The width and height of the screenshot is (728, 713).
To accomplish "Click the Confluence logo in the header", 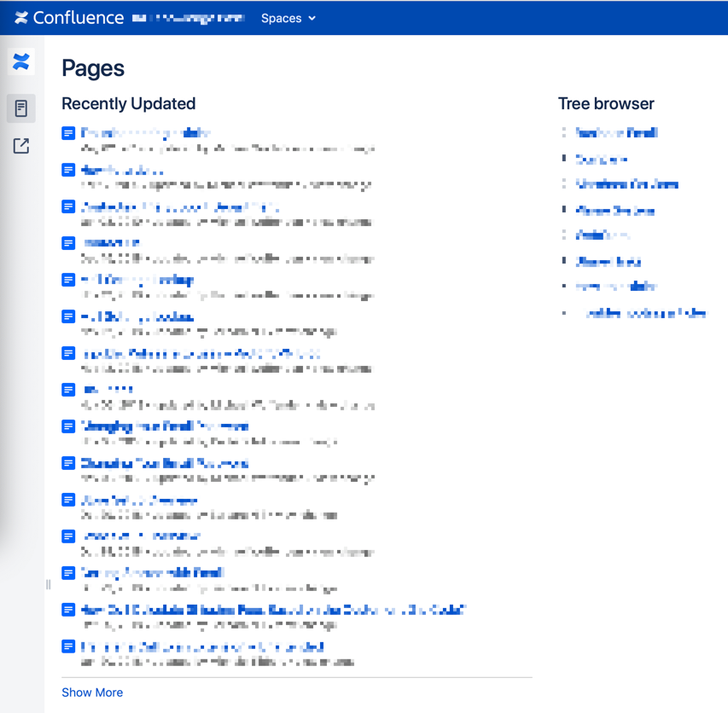I will (69, 18).
